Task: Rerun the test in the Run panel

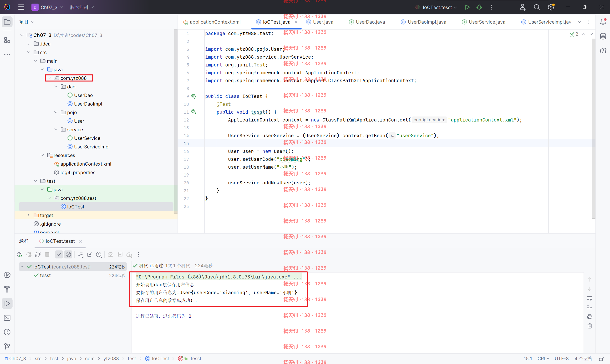Action: [x=19, y=254]
